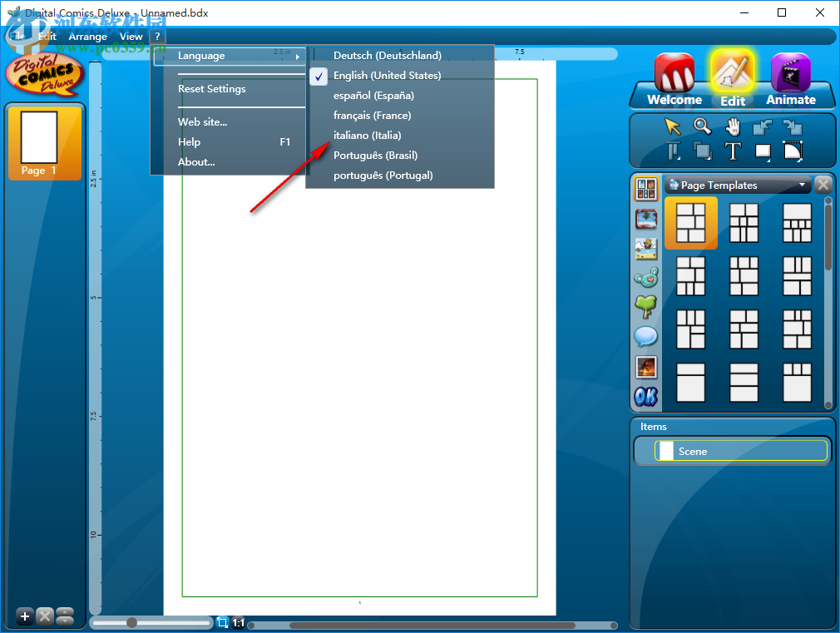Screen dimensions: 840x633
Task: Set zoom to 1:1
Action: [239, 623]
